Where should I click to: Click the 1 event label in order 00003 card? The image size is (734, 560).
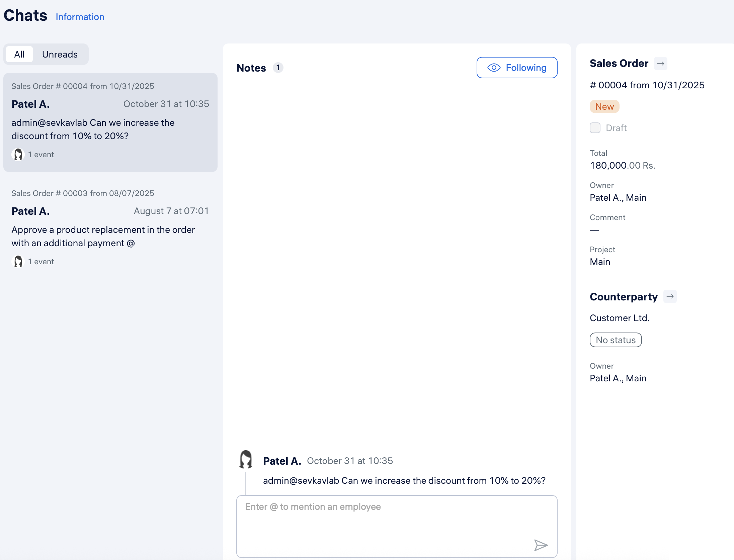coord(41,262)
